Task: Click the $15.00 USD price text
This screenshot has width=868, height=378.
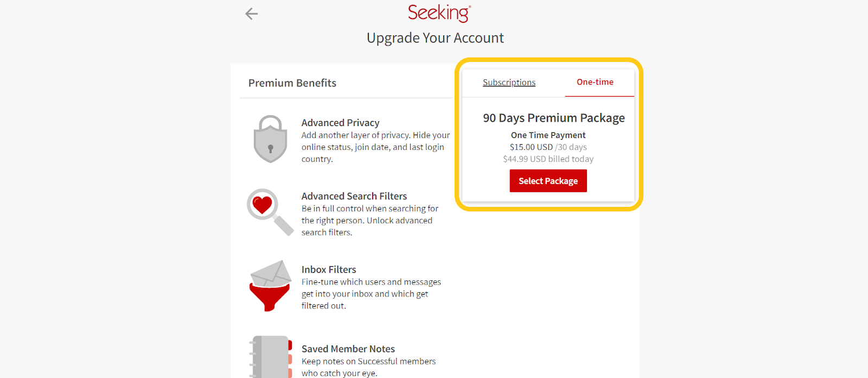Action: (531, 147)
